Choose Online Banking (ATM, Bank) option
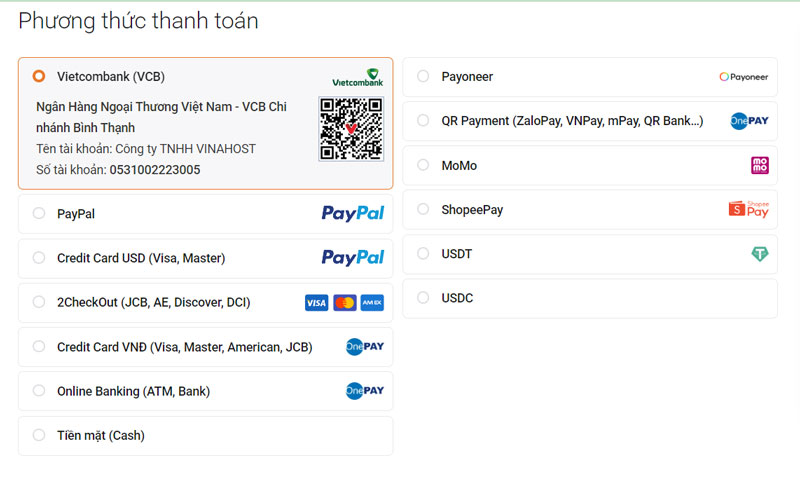The height and width of the screenshot is (478, 800). pos(39,391)
